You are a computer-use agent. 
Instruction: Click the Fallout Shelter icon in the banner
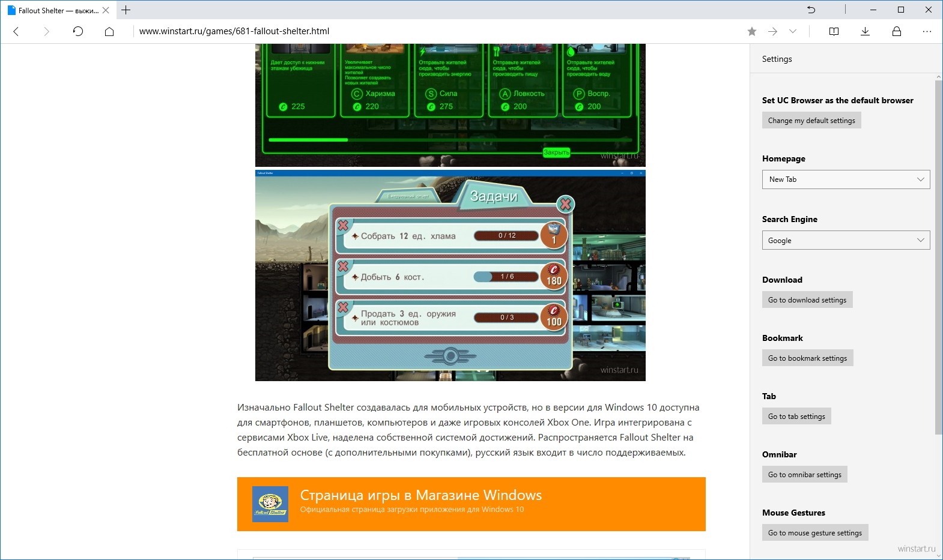coord(270,504)
